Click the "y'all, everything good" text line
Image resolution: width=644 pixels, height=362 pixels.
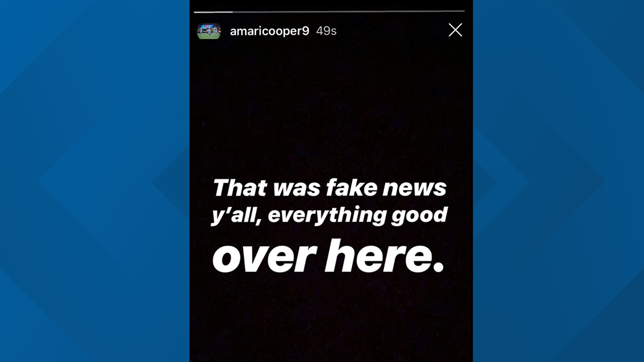coord(329,215)
